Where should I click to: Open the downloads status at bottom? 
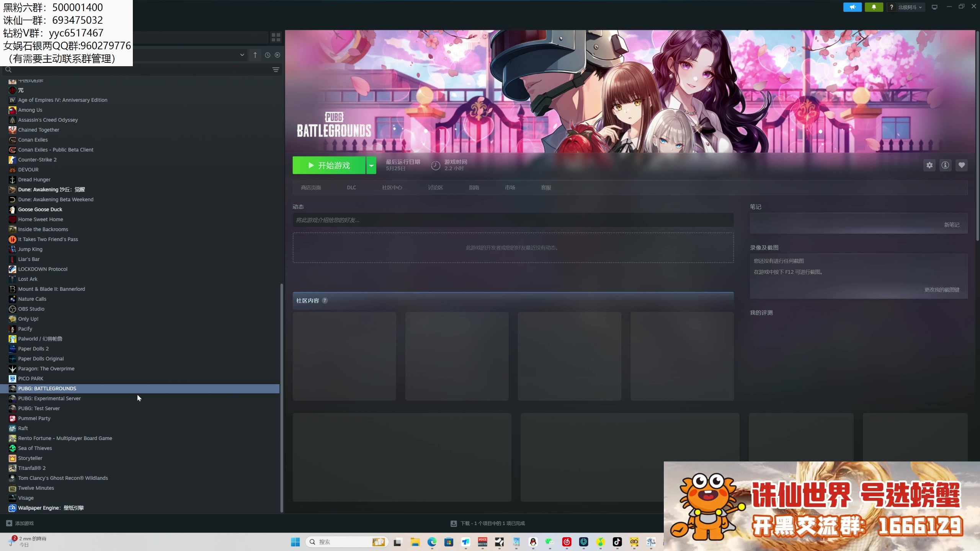[488, 523]
